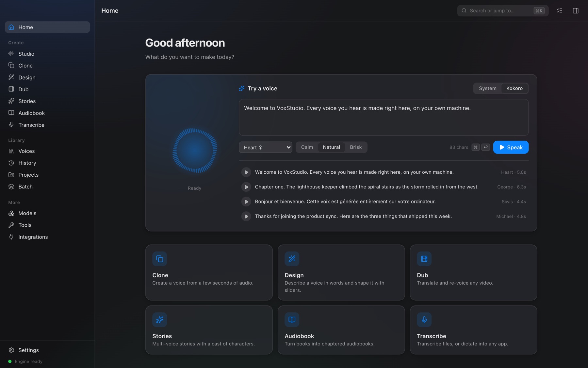Open the Heart voice dropdown
Image resolution: width=588 pixels, height=368 pixels.
point(265,147)
